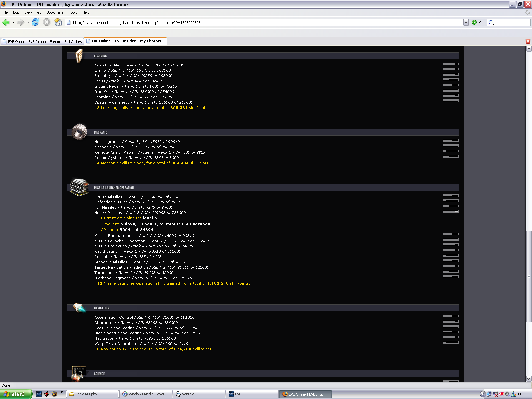Open the File menu

point(5,12)
